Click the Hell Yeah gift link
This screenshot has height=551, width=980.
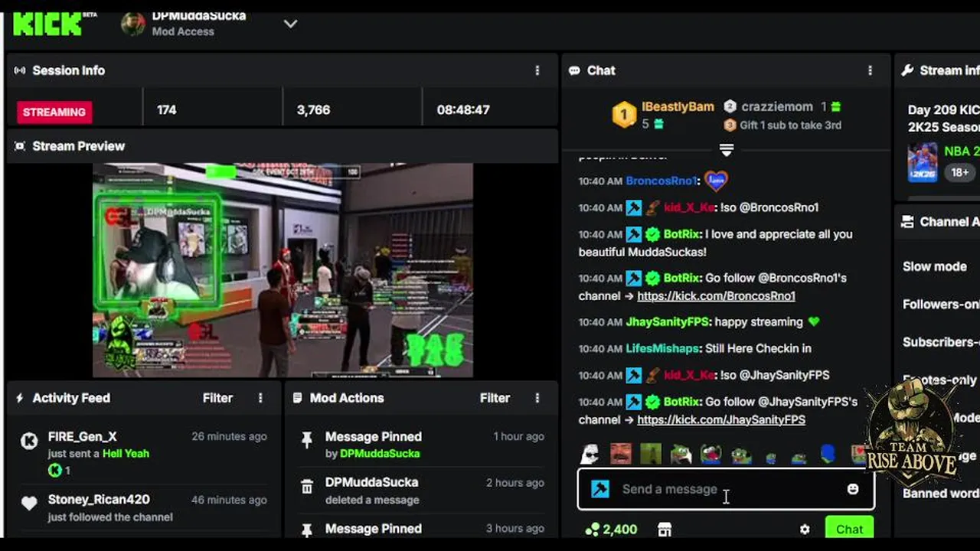(x=126, y=454)
